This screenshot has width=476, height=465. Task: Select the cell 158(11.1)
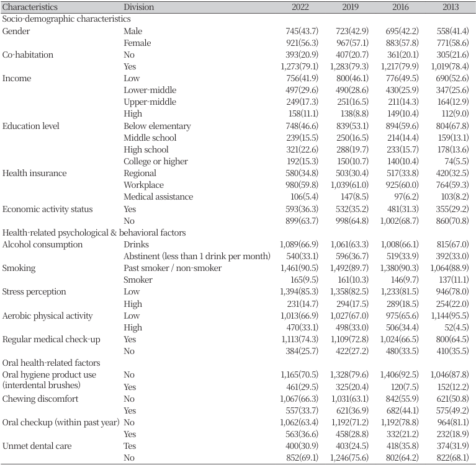[x=303, y=113]
